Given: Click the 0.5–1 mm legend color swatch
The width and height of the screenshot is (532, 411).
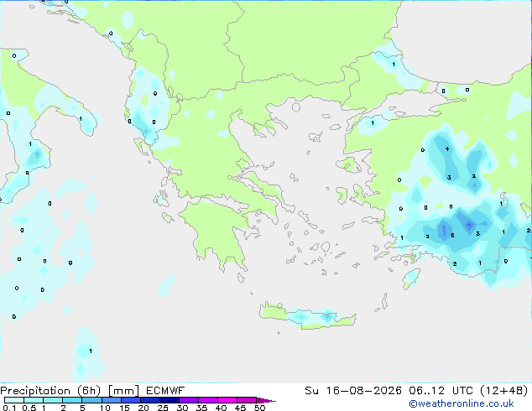Looking at the screenshot, I should coord(34,400).
